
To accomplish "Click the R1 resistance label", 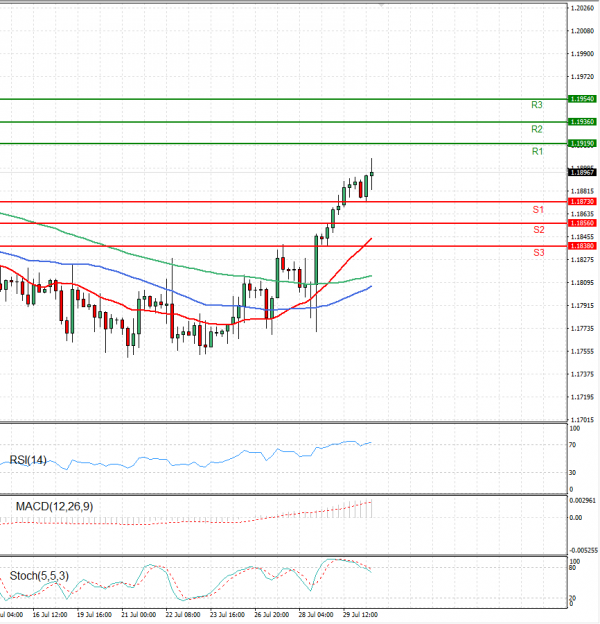I will tap(537, 151).
